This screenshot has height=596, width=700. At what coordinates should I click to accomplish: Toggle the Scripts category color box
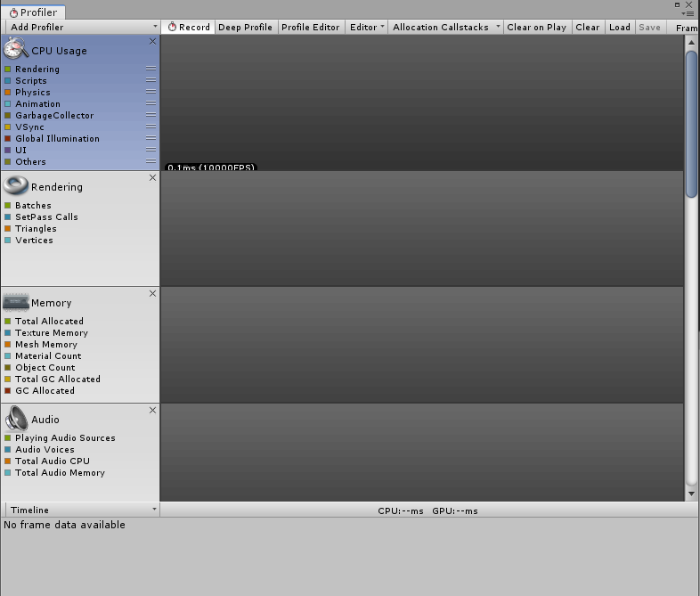pos(8,80)
